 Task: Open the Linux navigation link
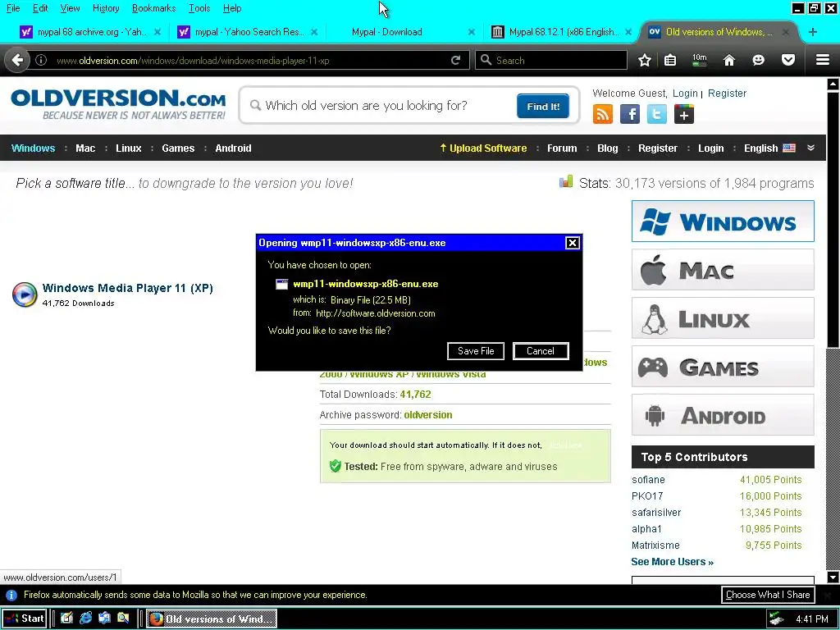point(129,148)
